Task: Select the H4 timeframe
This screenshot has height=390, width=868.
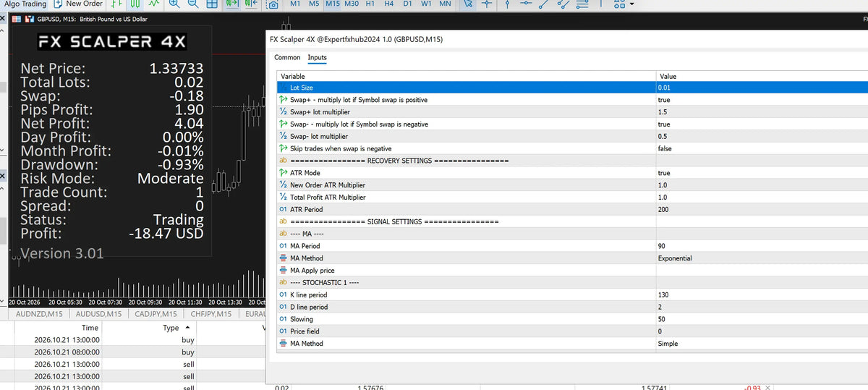Action: tap(389, 4)
